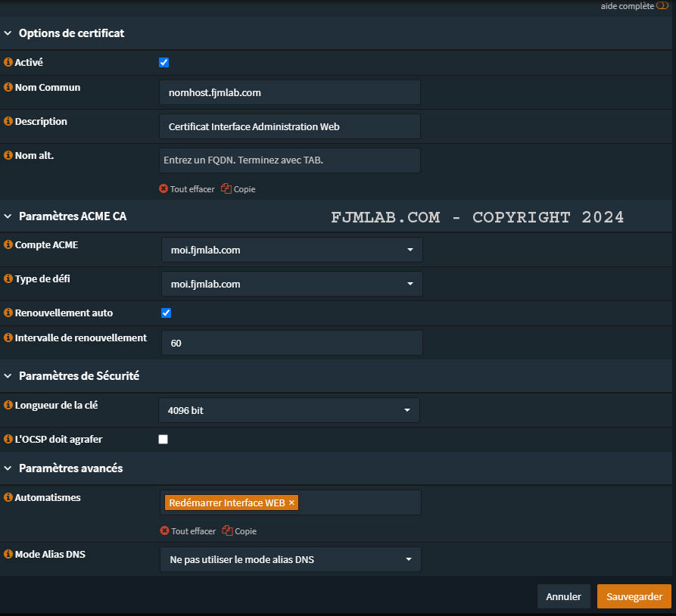
Task: Click the Copie icon under Nom alt.
Action: tap(226, 189)
